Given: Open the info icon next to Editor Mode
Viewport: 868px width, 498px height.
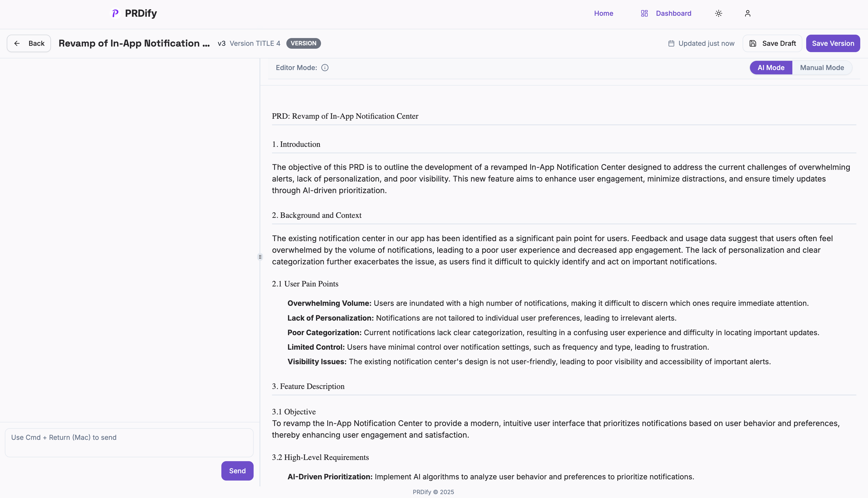Looking at the screenshot, I should [324, 67].
